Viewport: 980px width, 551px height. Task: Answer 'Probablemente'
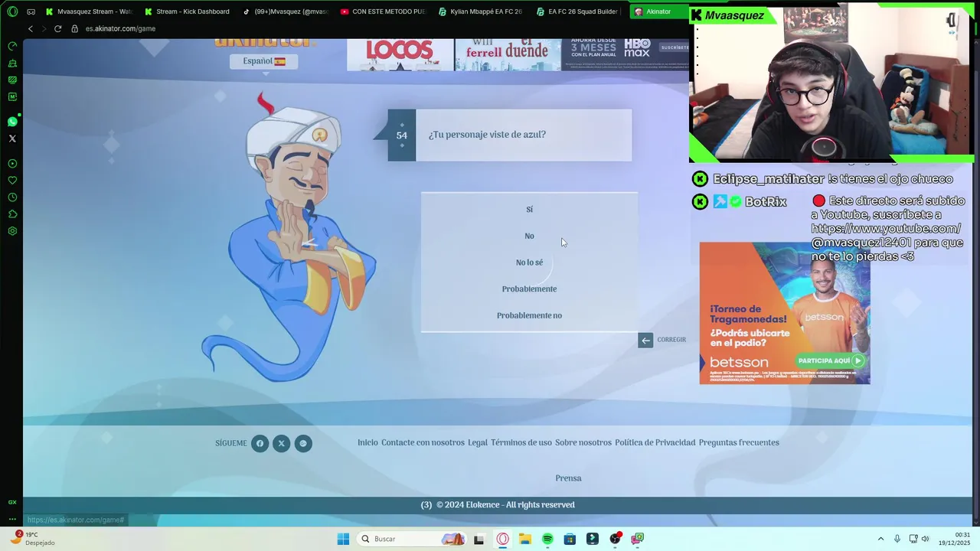[529, 289]
